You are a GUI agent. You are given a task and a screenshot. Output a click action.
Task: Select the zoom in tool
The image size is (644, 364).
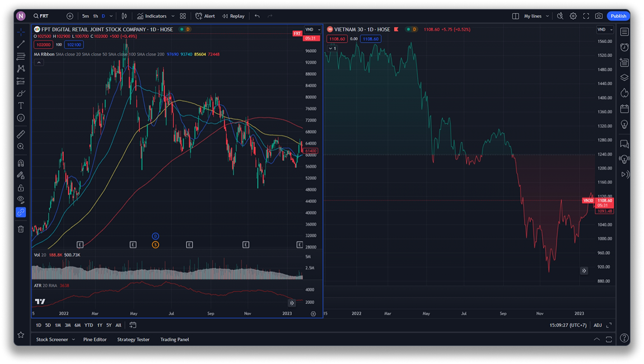pos(21,146)
